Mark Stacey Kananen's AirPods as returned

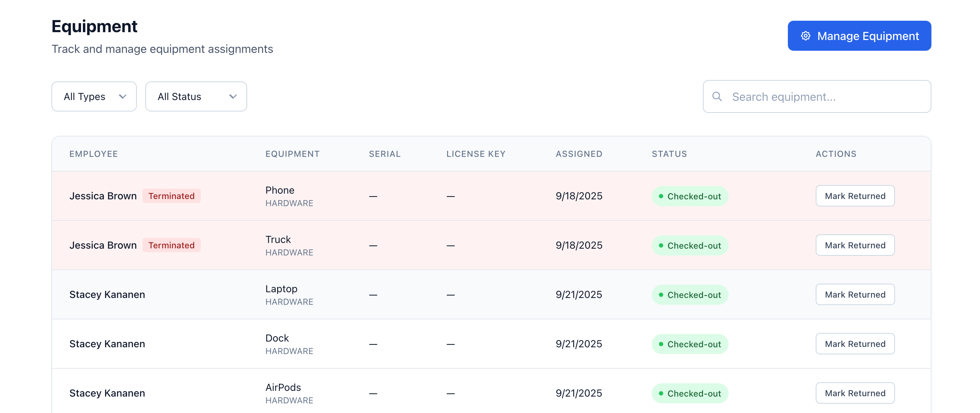point(854,393)
